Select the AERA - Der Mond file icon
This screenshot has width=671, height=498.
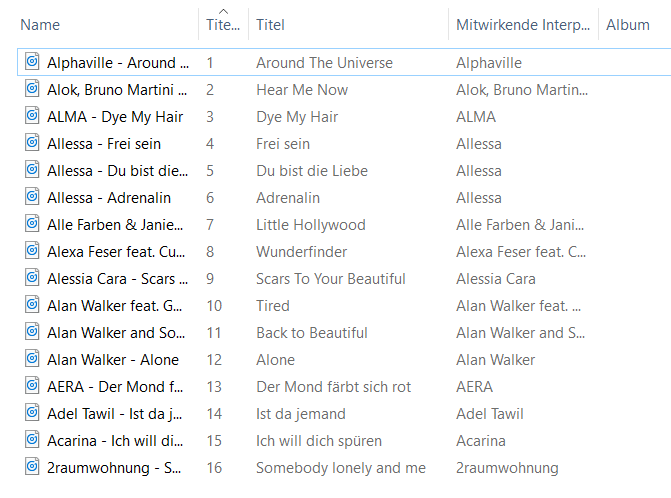(x=32, y=386)
